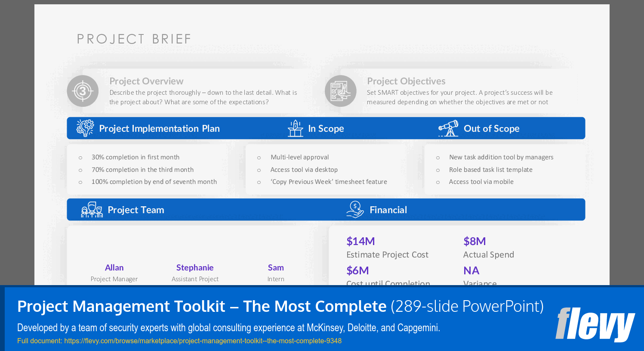The image size is (644, 351).
Task: Click the Financial hand-with-coin icon
Action: click(x=355, y=210)
